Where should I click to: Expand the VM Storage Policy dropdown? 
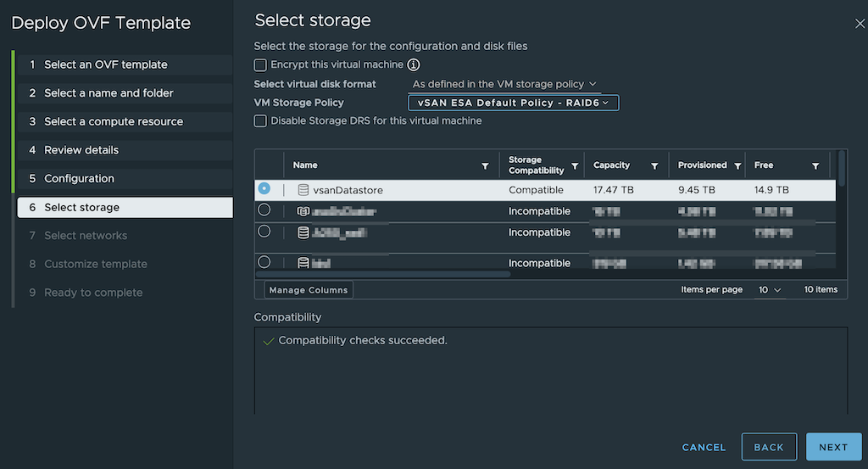[513, 103]
